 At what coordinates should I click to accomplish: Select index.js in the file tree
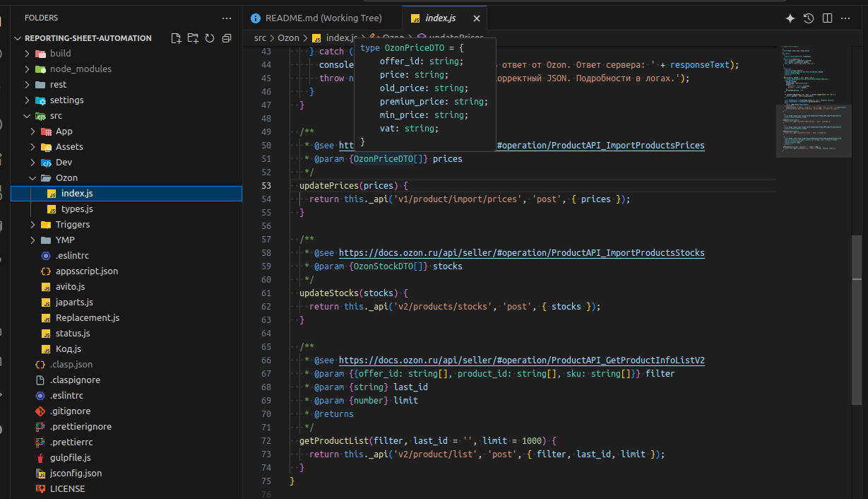pyautogui.click(x=126, y=194)
